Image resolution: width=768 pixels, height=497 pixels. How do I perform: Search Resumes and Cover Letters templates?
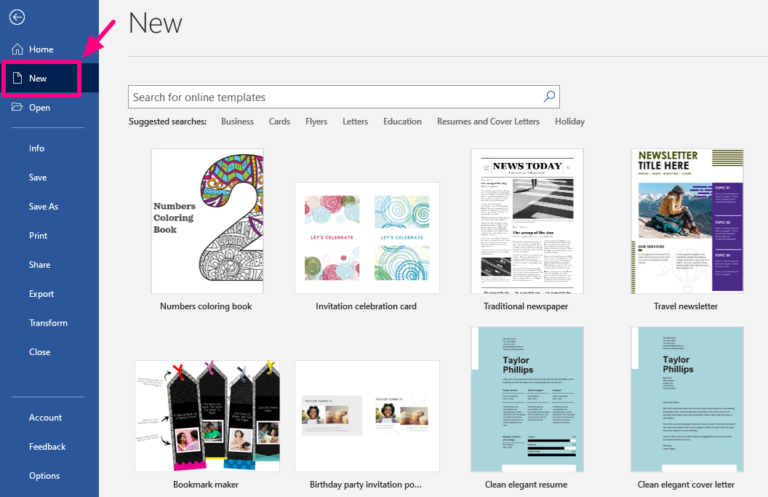[x=488, y=121]
